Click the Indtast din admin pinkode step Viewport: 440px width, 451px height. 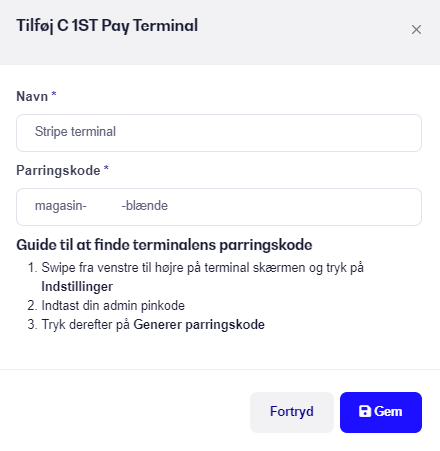[113, 306]
